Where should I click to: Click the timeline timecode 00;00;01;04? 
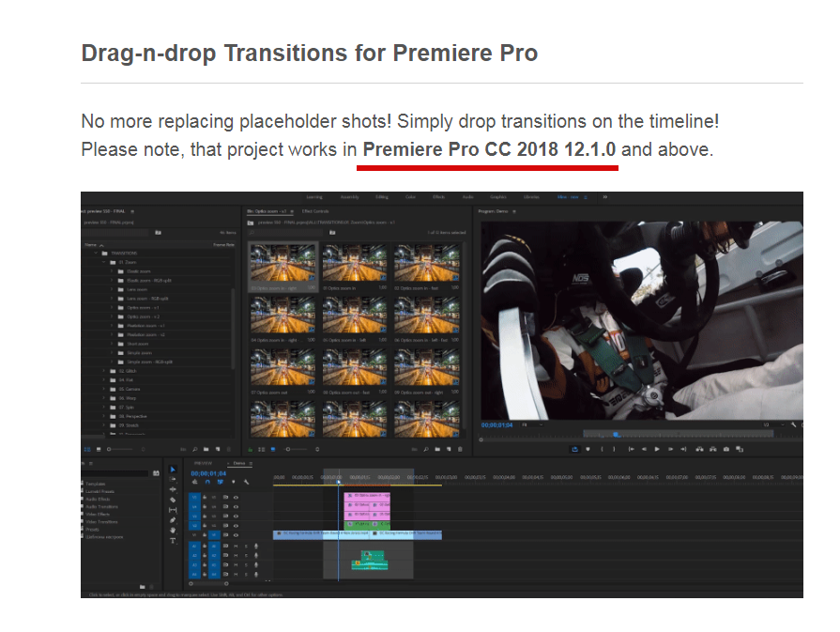pos(208,474)
